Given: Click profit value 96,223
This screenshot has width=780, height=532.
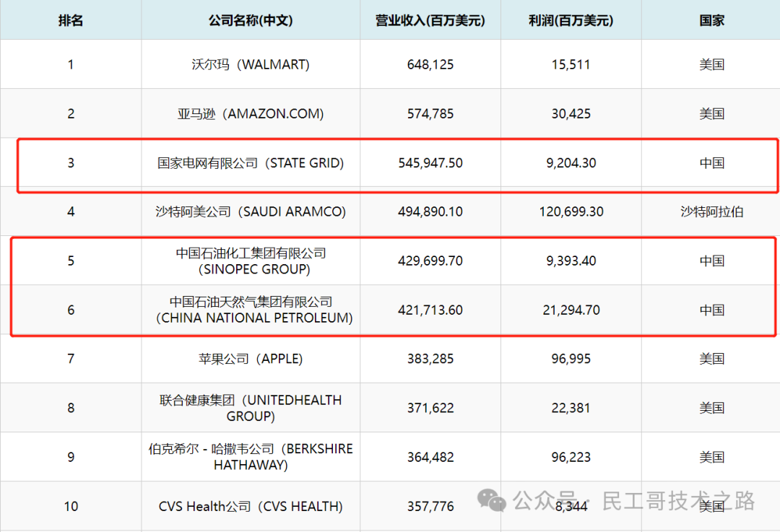Looking at the screenshot, I should [571, 458].
